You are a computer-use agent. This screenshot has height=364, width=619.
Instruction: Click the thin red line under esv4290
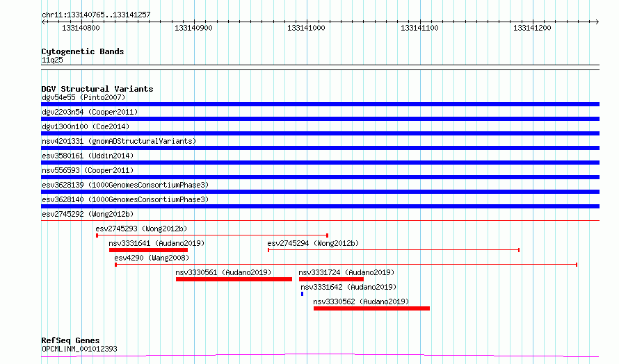click(x=346, y=265)
